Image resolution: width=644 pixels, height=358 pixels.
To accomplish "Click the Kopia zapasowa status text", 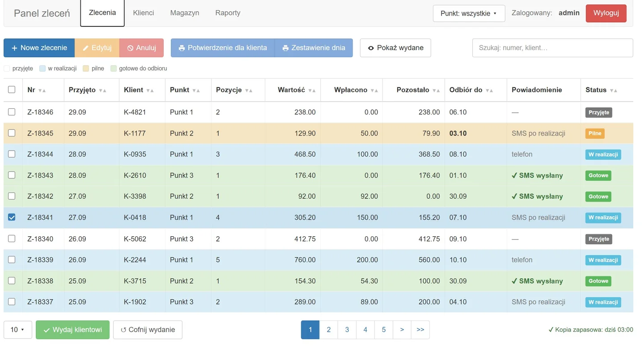I will pos(591,330).
